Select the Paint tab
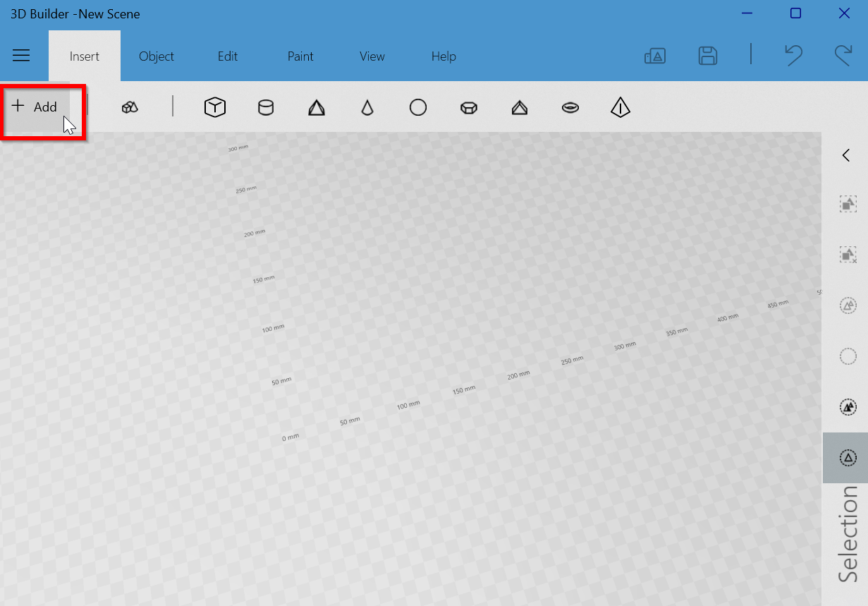The height and width of the screenshot is (606, 868). pos(300,56)
